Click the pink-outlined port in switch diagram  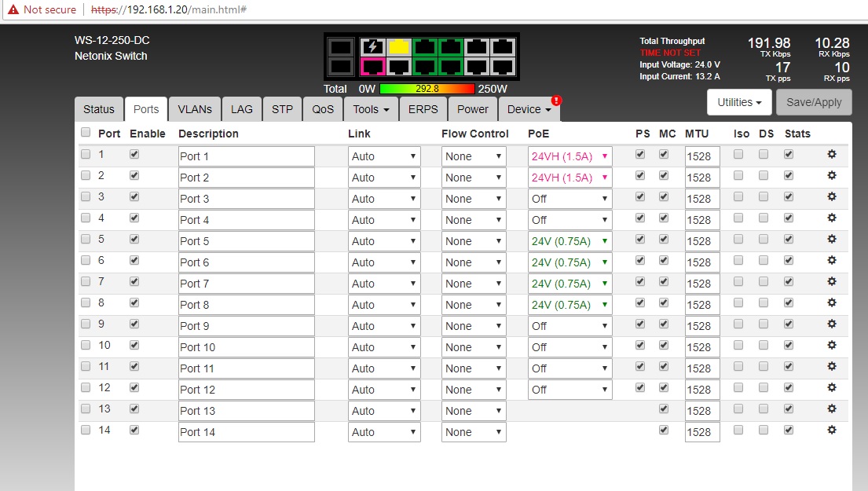[x=372, y=67]
